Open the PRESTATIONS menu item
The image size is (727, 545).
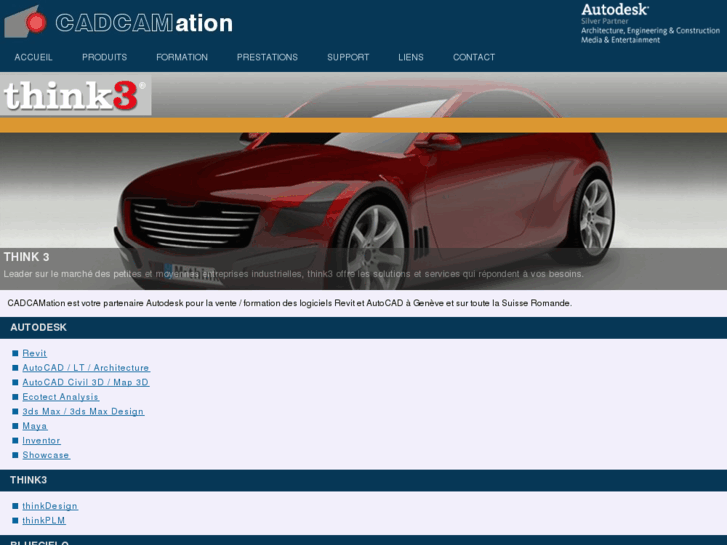[267, 57]
